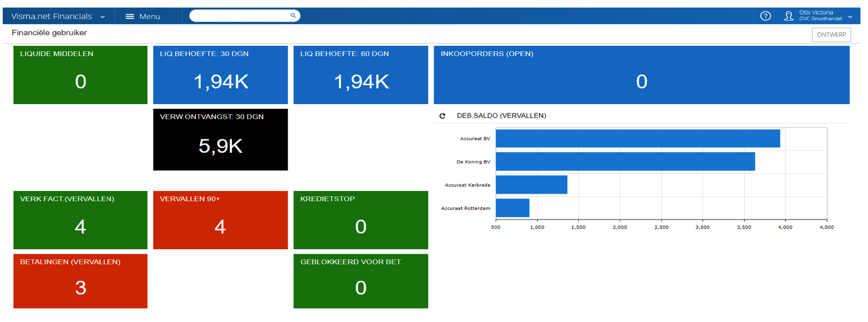Image resolution: width=868 pixels, height=322 pixels.
Task: Open Liq.behoefte: 30 dgn tile
Action: pyautogui.click(x=221, y=75)
